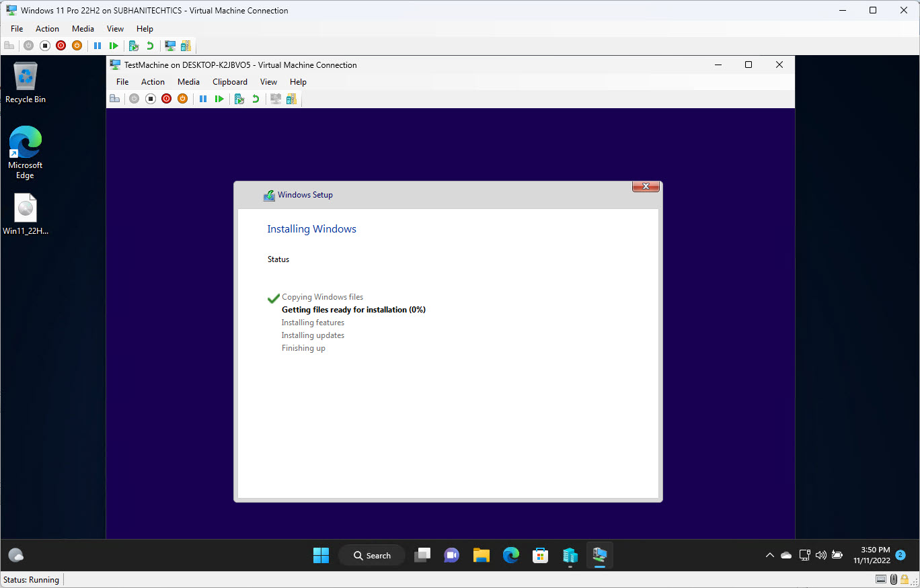Viewport: 920px width, 588px height.
Task: Create a checkpoint of TestMachine
Action: click(239, 98)
